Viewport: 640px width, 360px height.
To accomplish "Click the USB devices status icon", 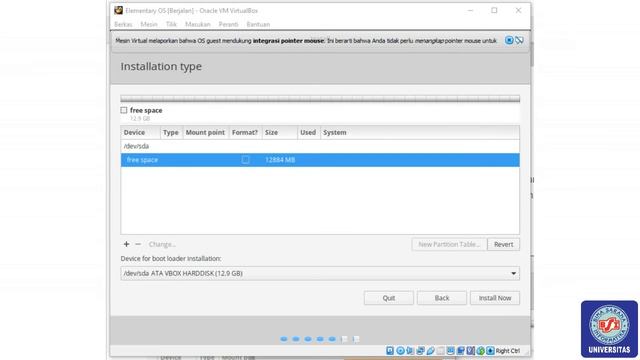I will point(431,351).
